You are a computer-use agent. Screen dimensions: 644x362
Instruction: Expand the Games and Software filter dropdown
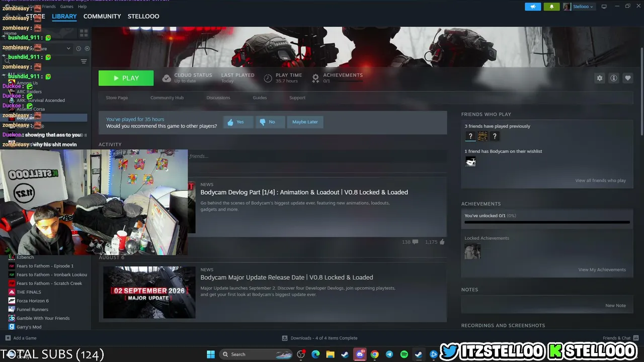(68, 48)
